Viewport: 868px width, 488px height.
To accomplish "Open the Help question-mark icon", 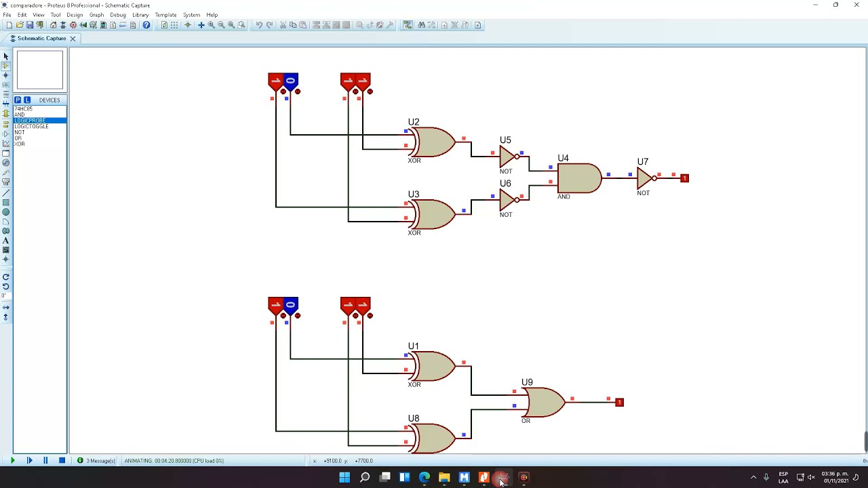I will [x=146, y=25].
